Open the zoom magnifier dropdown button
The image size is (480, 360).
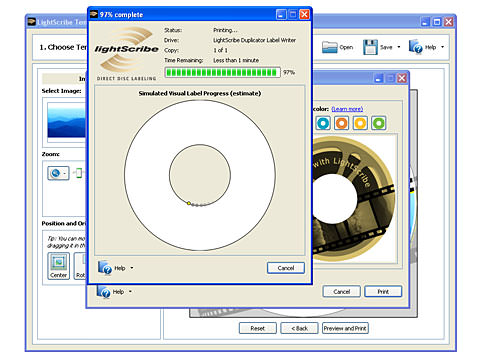click(58, 173)
